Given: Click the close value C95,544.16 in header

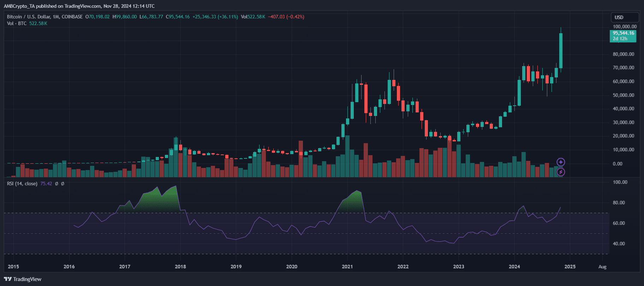Looking at the screenshot, I should (x=178, y=17).
